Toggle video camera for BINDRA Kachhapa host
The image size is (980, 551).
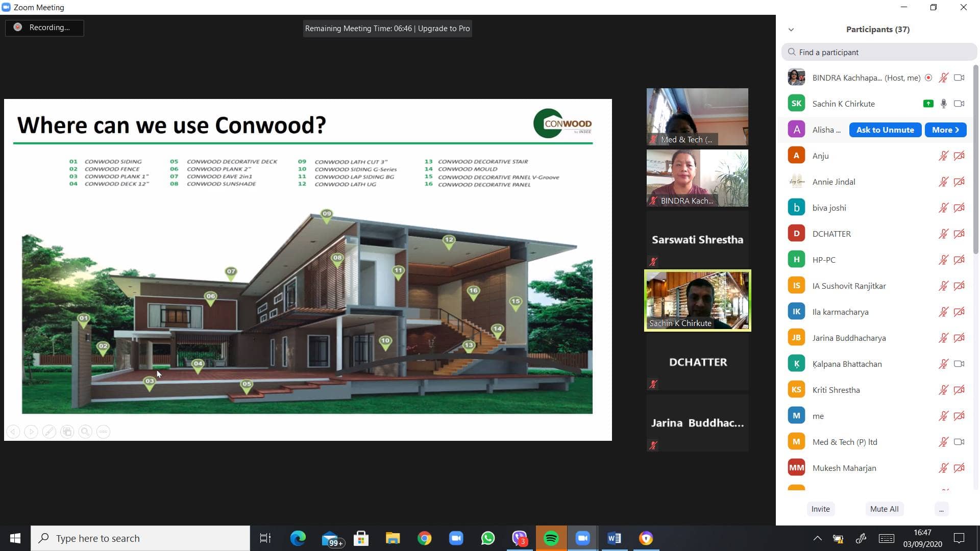click(959, 78)
